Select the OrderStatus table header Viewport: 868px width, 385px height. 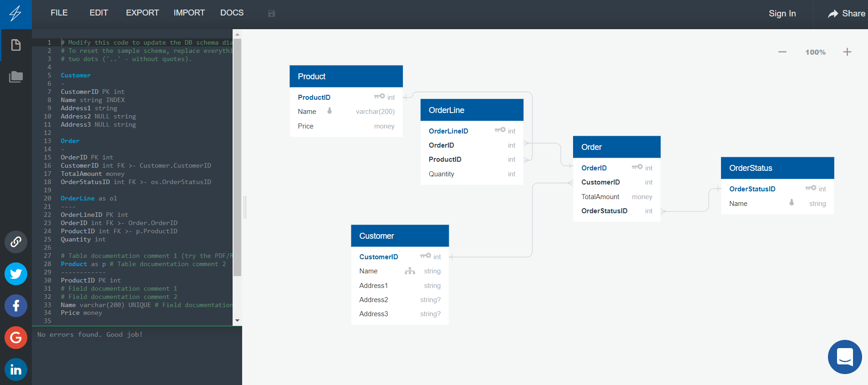pyautogui.click(x=777, y=168)
